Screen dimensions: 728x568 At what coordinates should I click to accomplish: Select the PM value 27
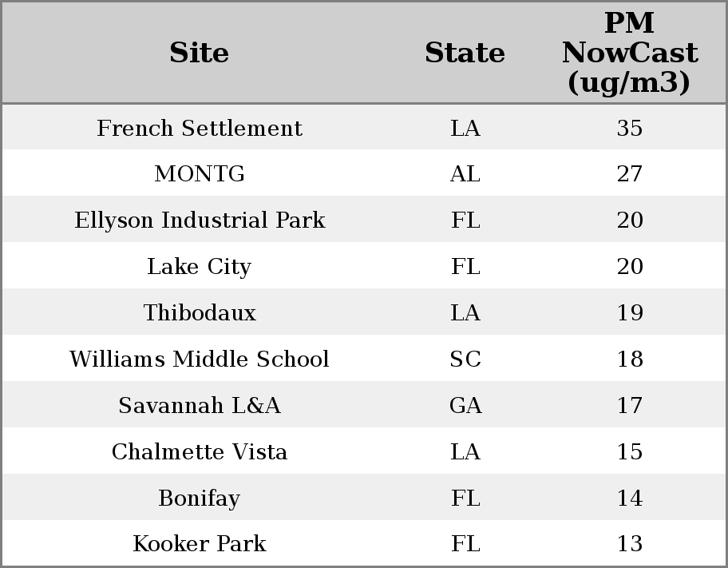[x=630, y=174]
